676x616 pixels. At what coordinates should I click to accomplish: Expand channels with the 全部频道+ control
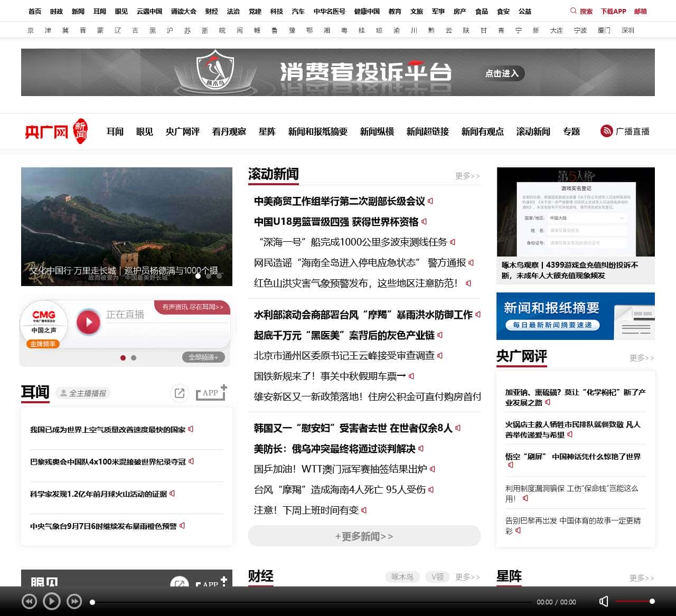click(x=205, y=357)
